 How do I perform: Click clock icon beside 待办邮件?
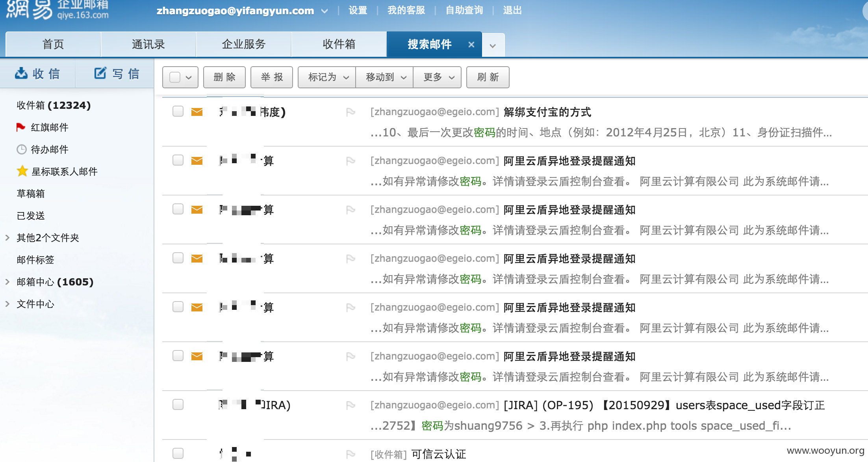pos(21,149)
